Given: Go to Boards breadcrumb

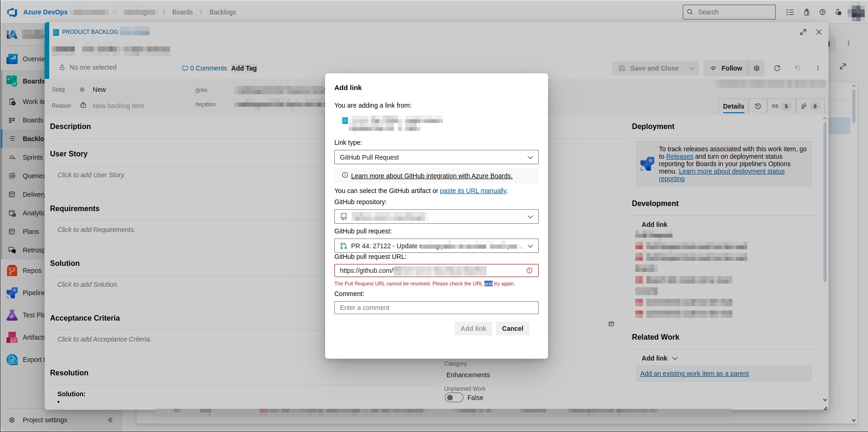Looking at the screenshot, I should coord(183,12).
